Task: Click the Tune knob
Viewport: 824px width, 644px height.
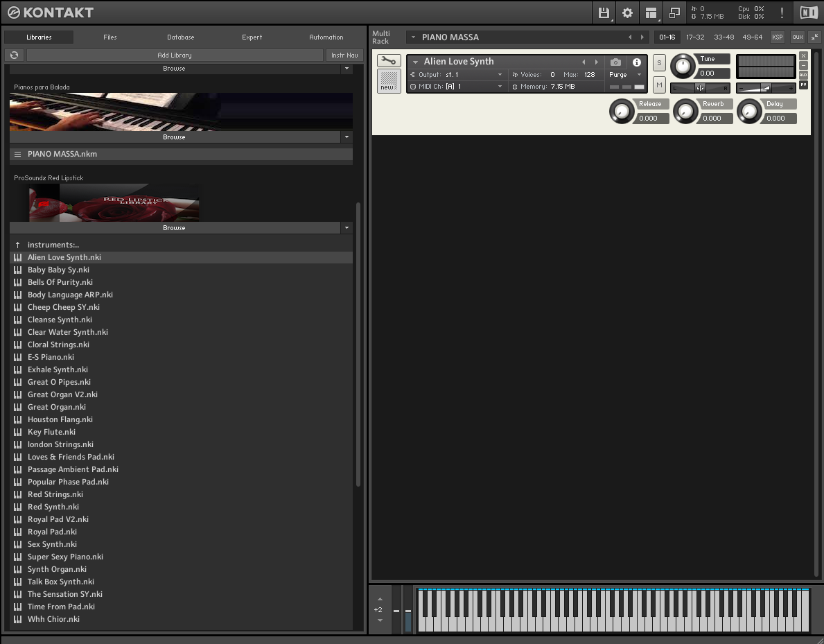Action: point(683,67)
